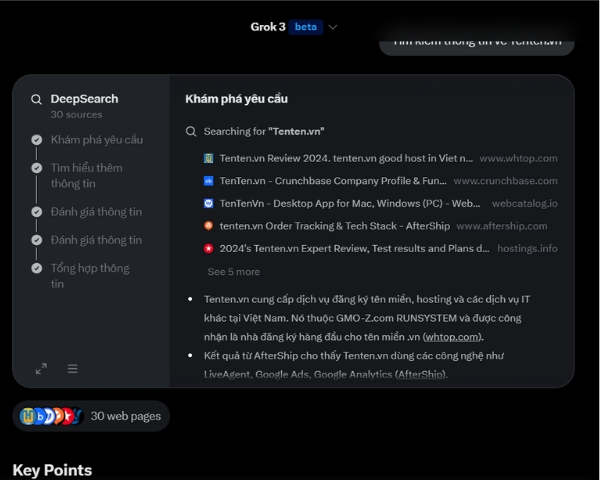This screenshot has width=600, height=480.
Task: Follow the AfterShip inline citation link
Action: point(421,374)
